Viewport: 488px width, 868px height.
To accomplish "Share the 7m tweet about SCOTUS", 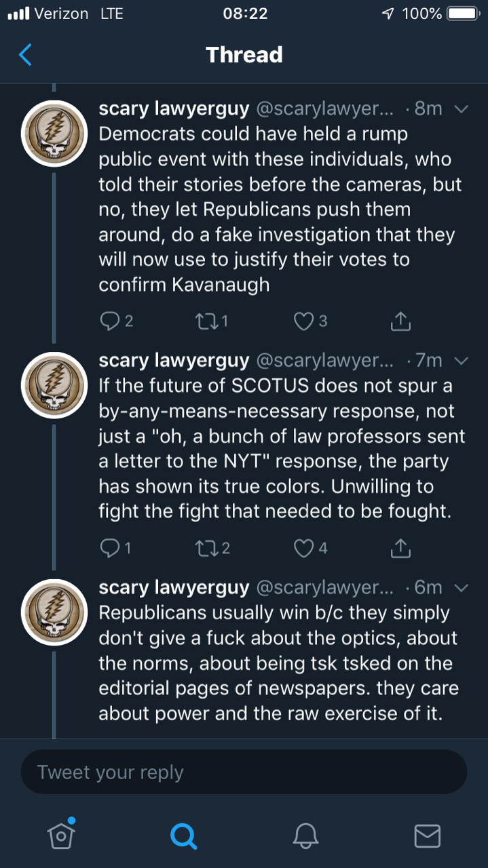I will (x=401, y=547).
